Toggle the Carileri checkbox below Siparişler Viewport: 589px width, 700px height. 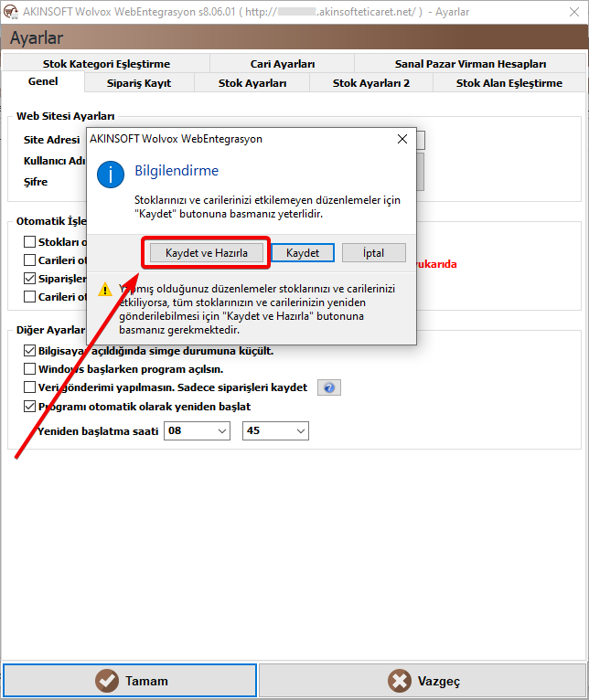coord(29,297)
